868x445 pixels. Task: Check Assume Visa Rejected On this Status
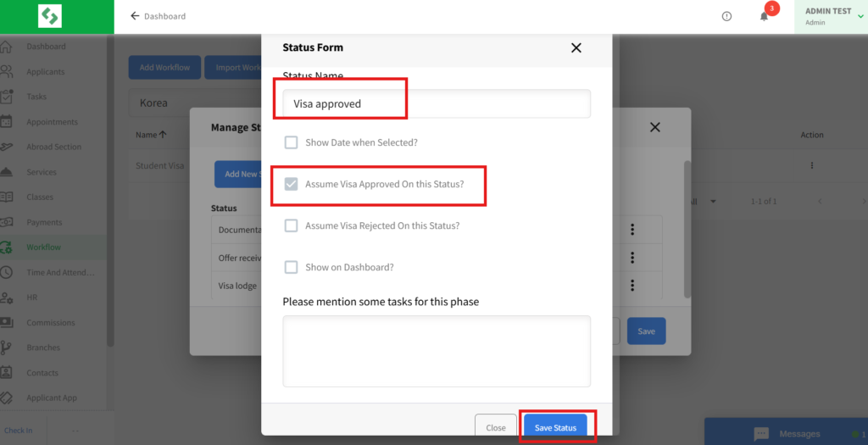pyautogui.click(x=291, y=225)
